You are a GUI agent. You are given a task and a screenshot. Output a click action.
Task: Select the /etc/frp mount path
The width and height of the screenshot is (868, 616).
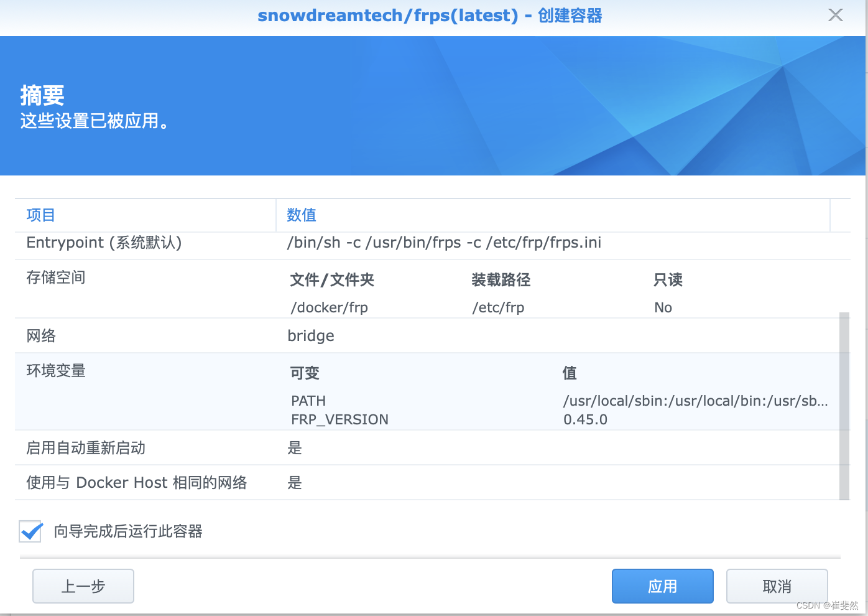coord(498,307)
